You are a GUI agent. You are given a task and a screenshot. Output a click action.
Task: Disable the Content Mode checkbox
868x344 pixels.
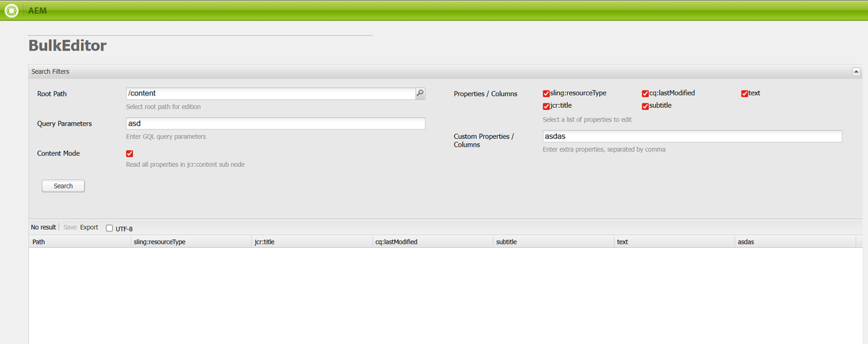point(129,153)
